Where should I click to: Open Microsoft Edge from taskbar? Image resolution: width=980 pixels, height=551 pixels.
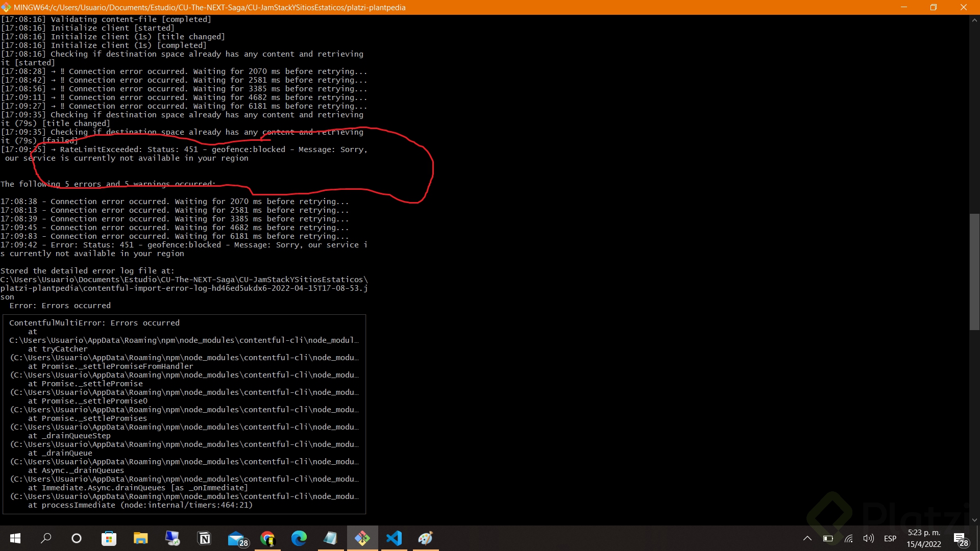[299, 538]
